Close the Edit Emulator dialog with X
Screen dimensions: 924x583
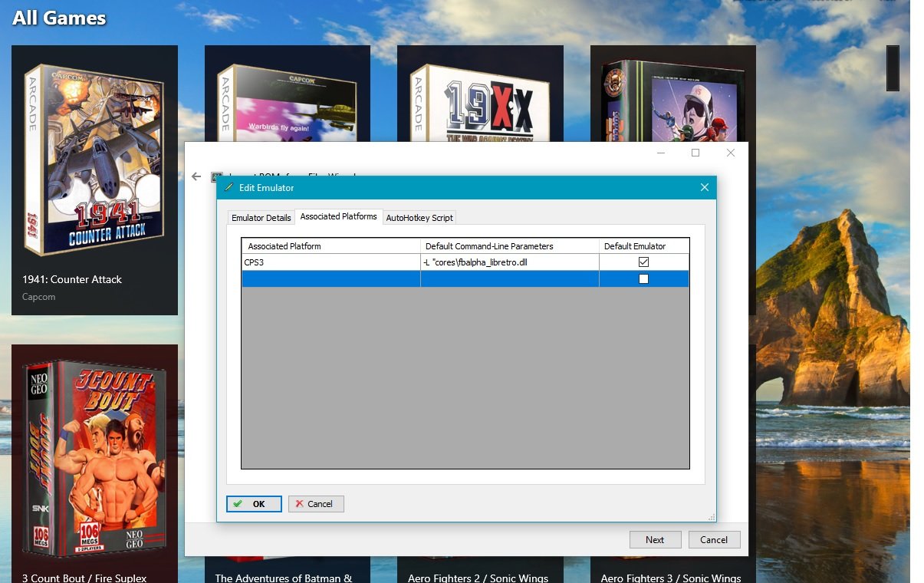pos(705,187)
